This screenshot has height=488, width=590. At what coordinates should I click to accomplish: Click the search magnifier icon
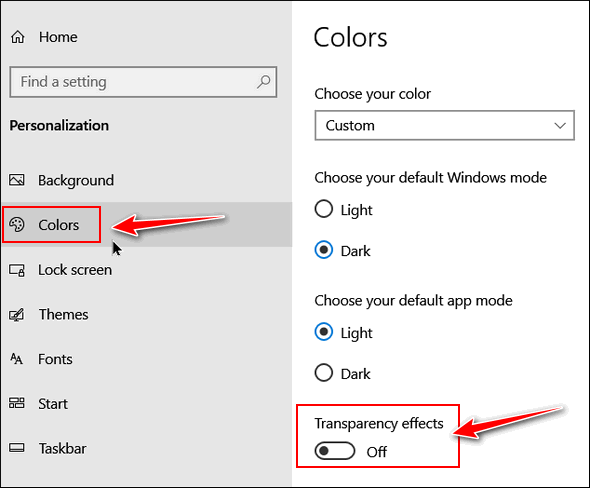(x=264, y=81)
